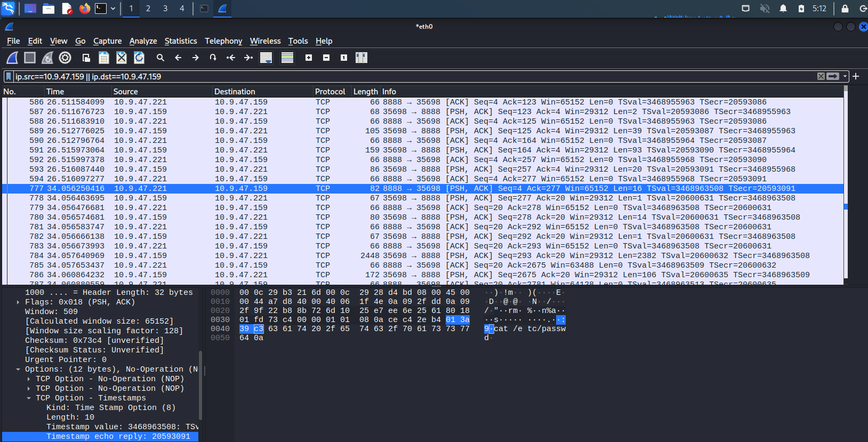This screenshot has height=442, width=868.
Task: Open the Statistics menu
Action: pos(181,41)
